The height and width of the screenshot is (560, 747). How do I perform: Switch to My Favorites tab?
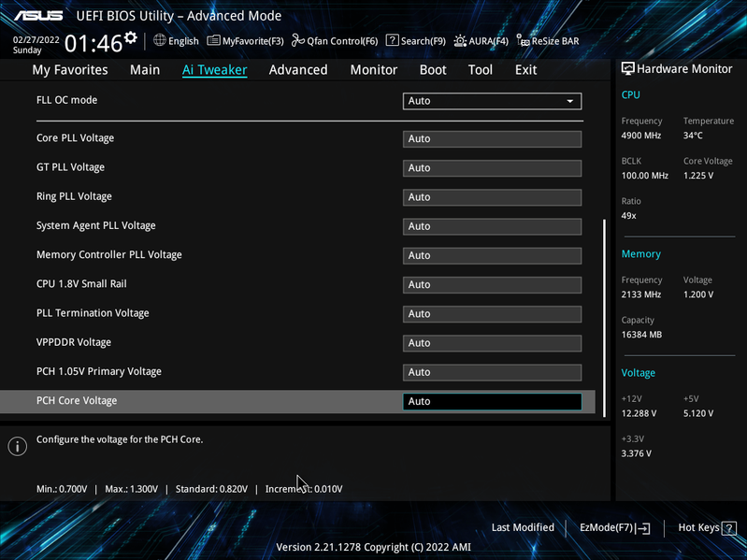70,70
